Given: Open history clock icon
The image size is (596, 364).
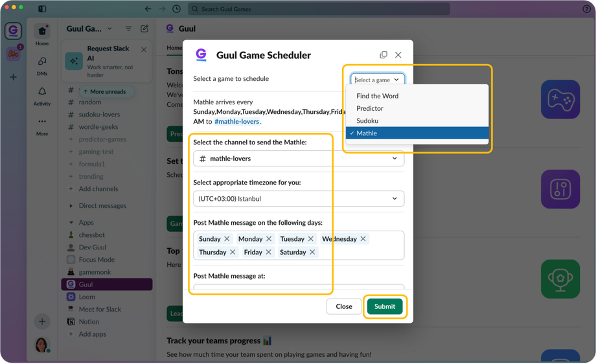Looking at the screenshot, I should tap(176, 8).
